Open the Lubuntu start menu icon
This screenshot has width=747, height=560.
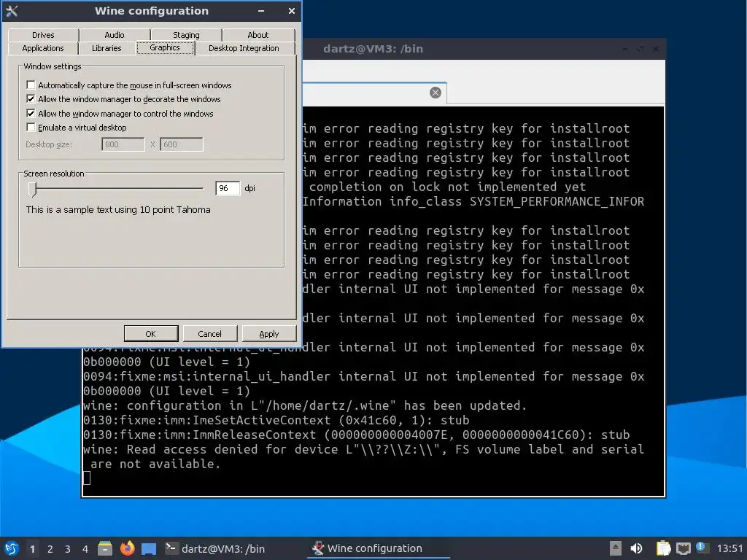pyautogui.click(x=12, y=548)
